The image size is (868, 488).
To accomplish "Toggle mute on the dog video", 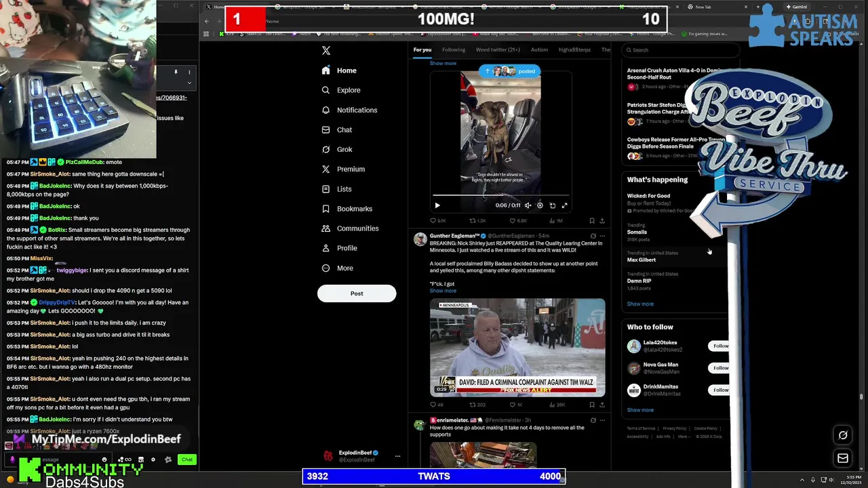I will 528,205.
